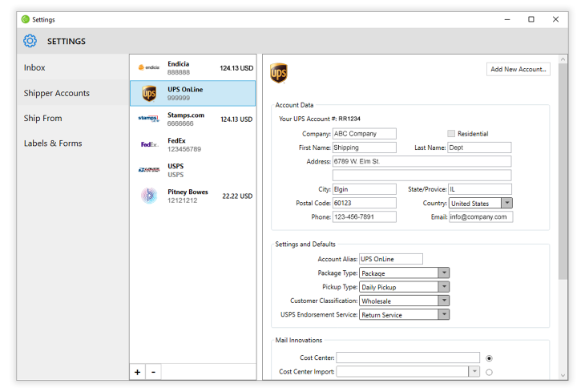Click the minus icon to remove account
The height and width of the screenshot is (392, 585).
point(153,372)
